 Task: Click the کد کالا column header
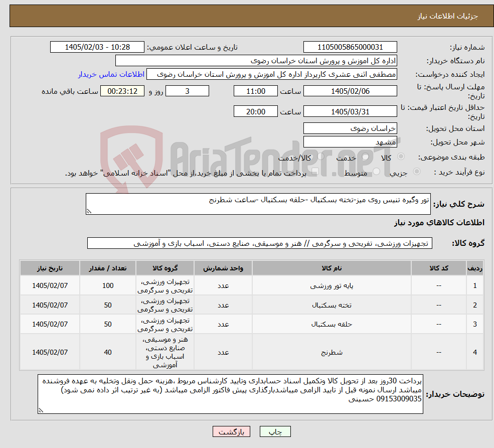click(438, 268)
